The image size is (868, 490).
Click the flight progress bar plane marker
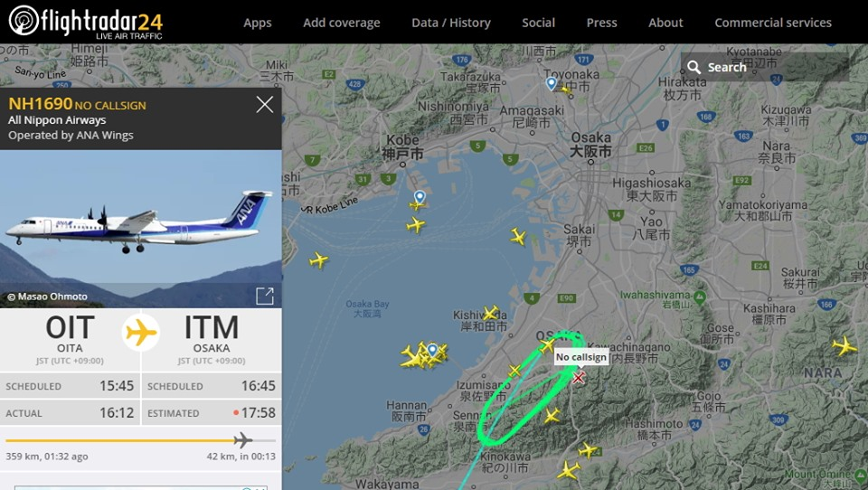pyautogui.click(x=242, y=440)
